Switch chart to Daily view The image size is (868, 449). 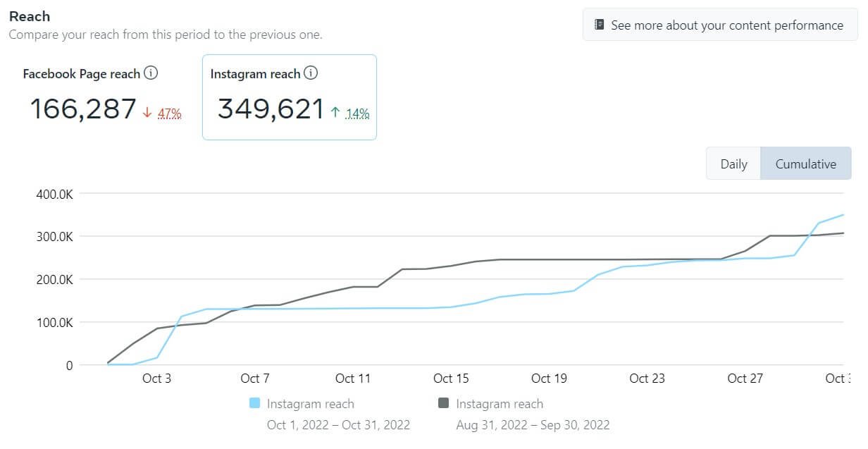click(x=733, y=164)
